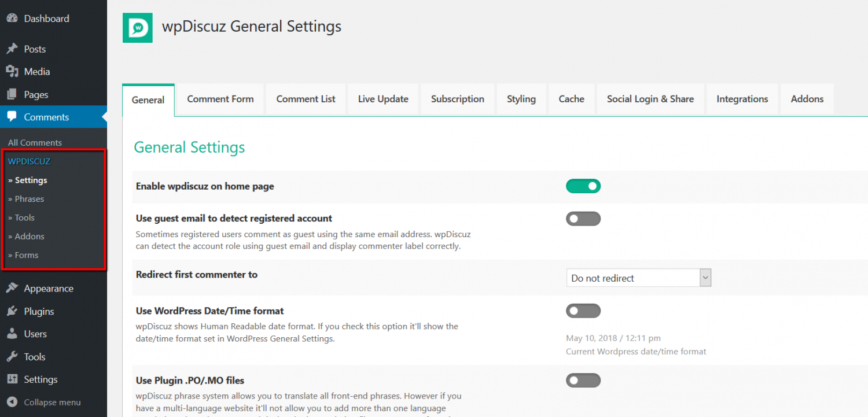
Task: Enable WordPress Date/Time format
Action: 583,311
